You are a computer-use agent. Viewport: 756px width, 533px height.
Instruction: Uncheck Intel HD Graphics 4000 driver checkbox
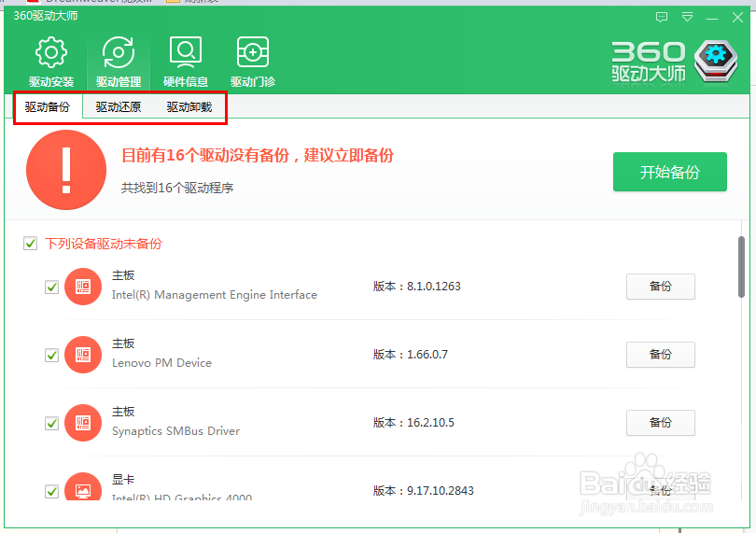tap(51, 491)
